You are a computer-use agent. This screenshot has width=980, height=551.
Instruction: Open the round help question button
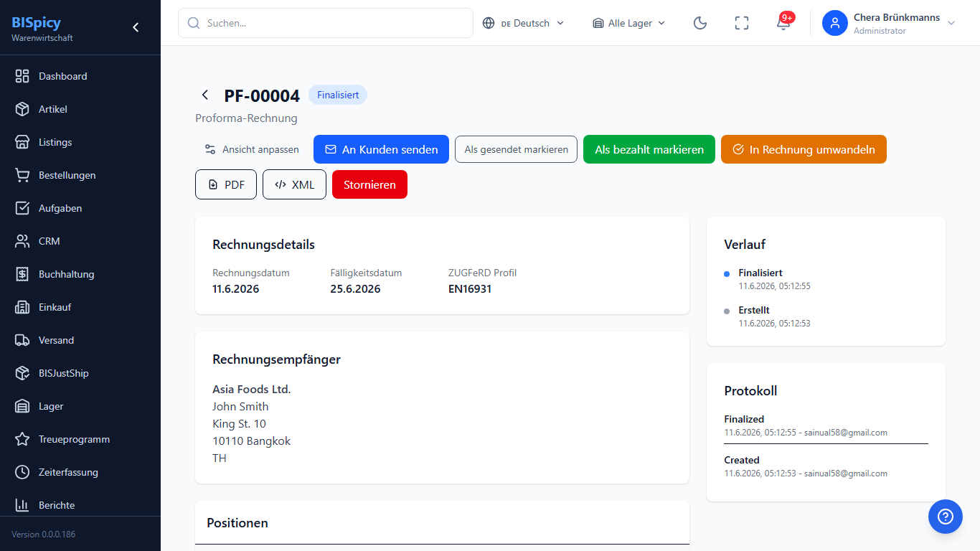pos(946,517)
